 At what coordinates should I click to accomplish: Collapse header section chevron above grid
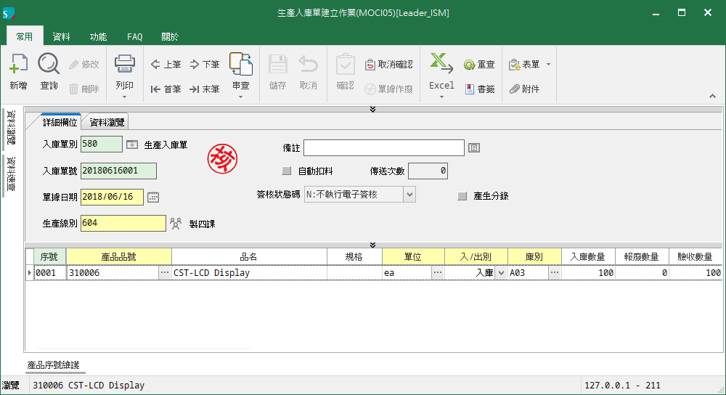tap(373, 245)
